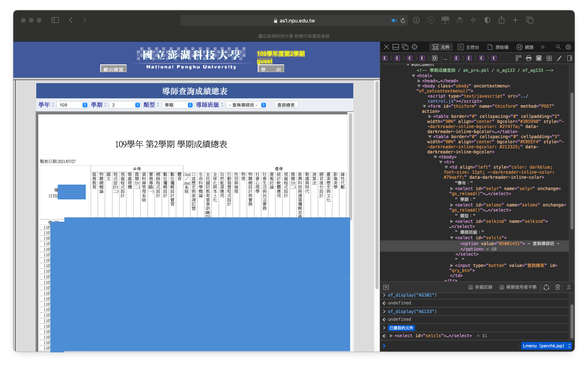Toggle the Safari sidebar button
588x368 pixels.
(x=55, y=20)
